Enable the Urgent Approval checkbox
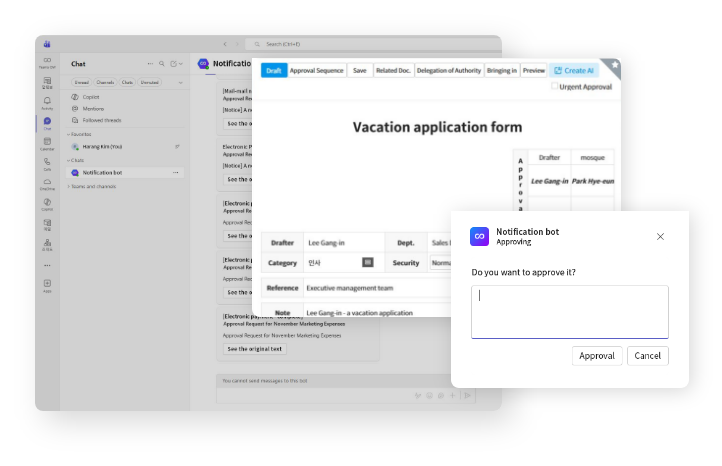Viewport: 722px width, 466px height. tap(555, 87)
